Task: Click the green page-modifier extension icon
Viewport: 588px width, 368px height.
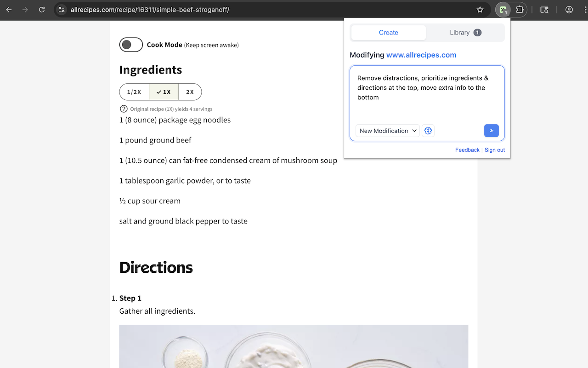Action: [x=503, y=10]
